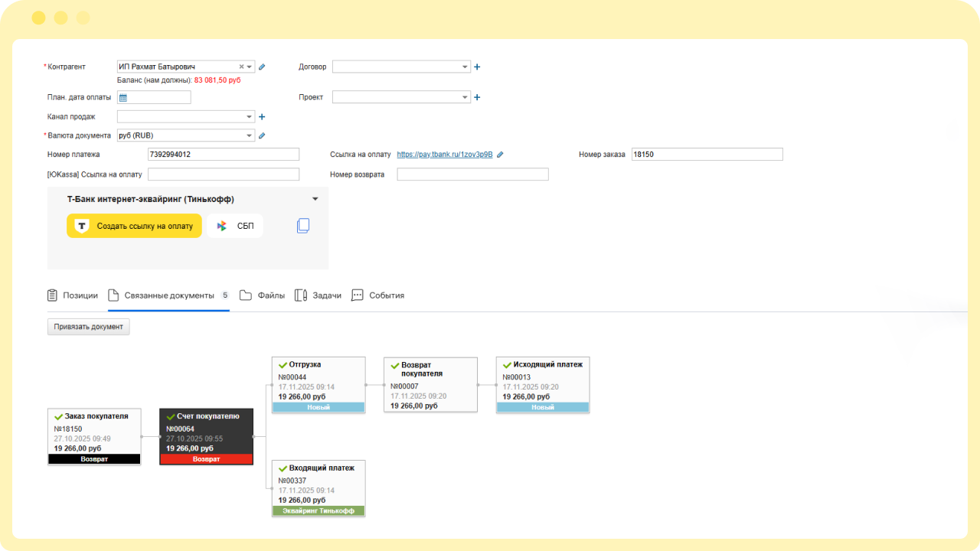The height and width of the screenshot is (551, 980).
Task: Focus the План. дата оплаты date field
Action: pyautogui.click(x=154, y=97)
